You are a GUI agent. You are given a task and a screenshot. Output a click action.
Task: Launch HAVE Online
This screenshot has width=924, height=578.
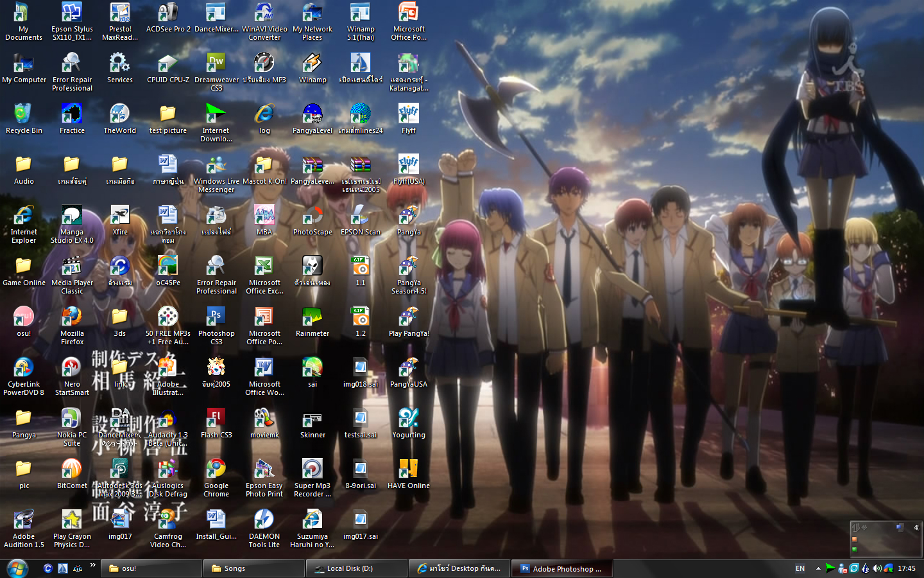pyautogui.click(x=409, y=474)
